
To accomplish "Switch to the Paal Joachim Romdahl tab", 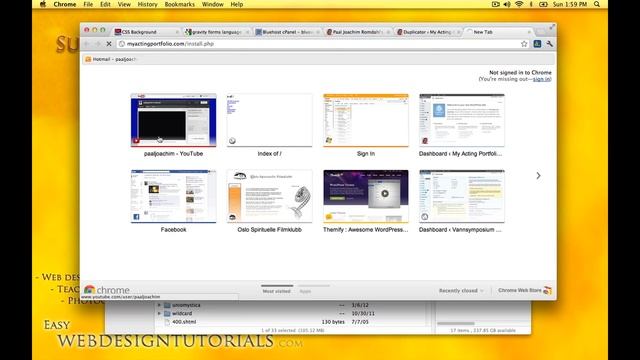I will point(358,31).
